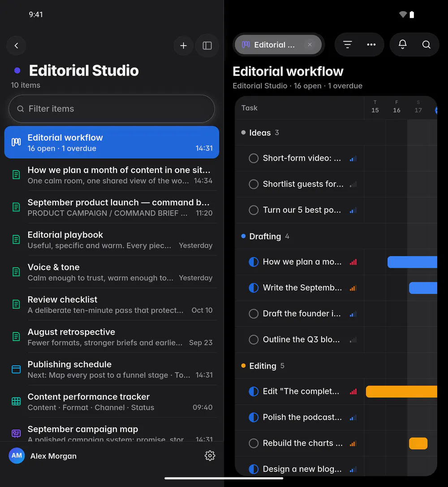Click the Content performance tracker grid icon
448x487 pixels.
point(16,401)
